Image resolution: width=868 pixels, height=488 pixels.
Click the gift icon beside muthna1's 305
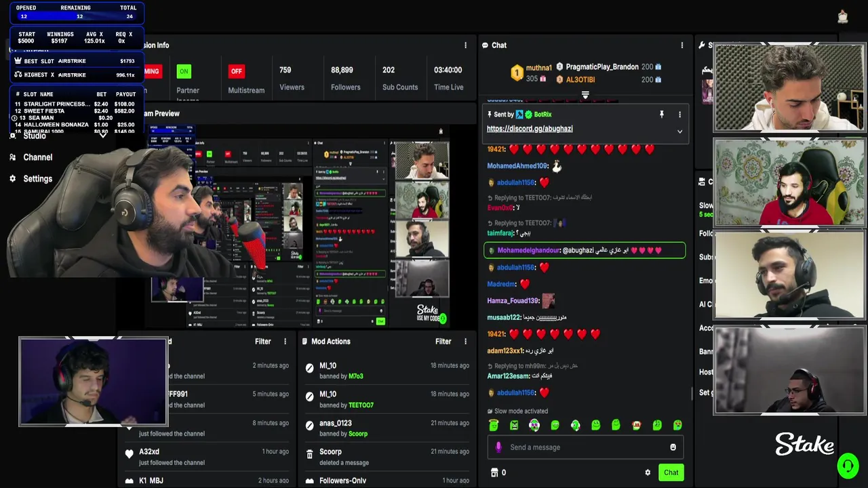click(x=542, y=79)
